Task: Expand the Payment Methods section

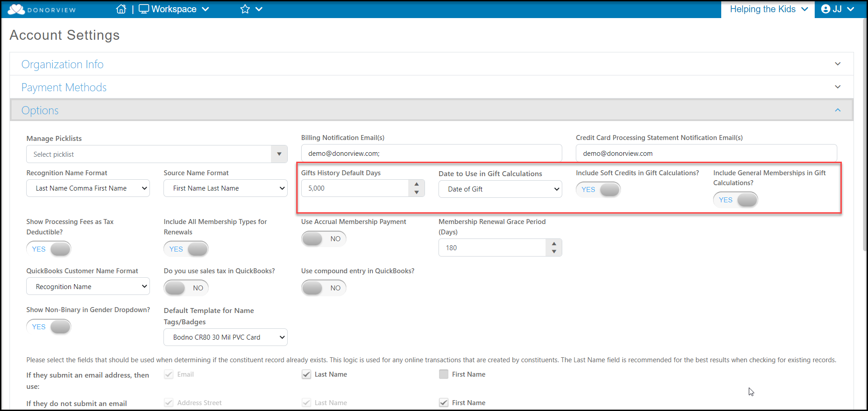Action: point(431,87)
